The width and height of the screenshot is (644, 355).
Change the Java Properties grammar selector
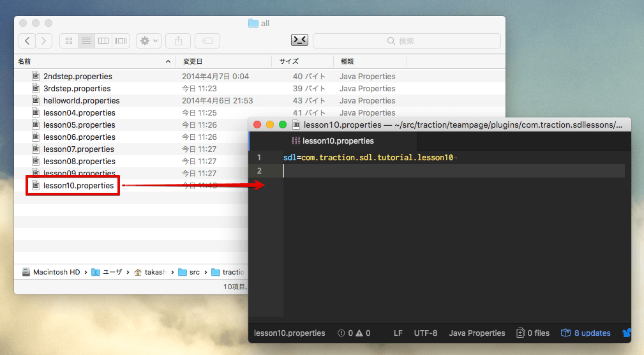pyautogui.click(x=477, y=333)
